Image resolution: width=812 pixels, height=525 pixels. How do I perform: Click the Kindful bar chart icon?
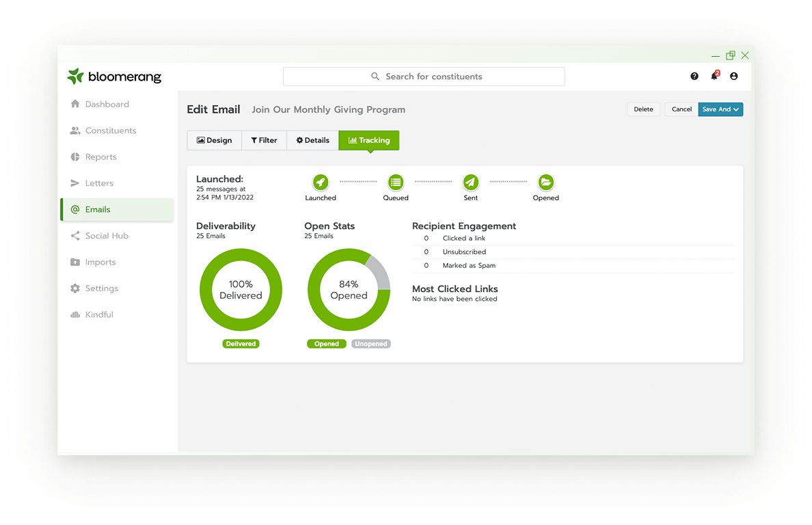click(x=75, y=314)
